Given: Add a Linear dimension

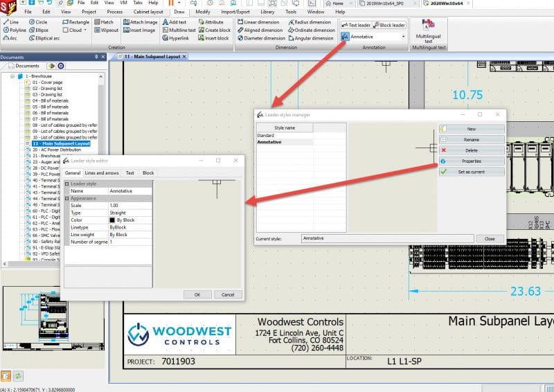Looking at the screenshot, I should tap(258, 22).
